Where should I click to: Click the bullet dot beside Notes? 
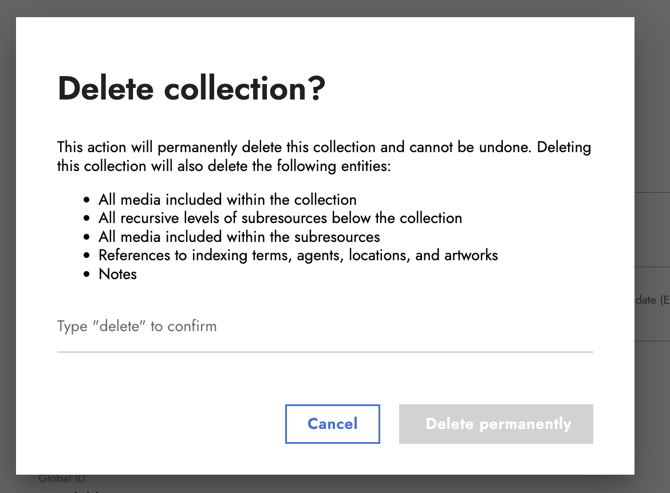(x=87, y=274)
